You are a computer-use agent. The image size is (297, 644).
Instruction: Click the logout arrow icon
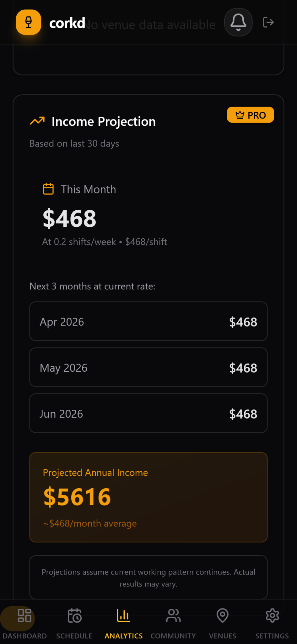pos(268,22)
